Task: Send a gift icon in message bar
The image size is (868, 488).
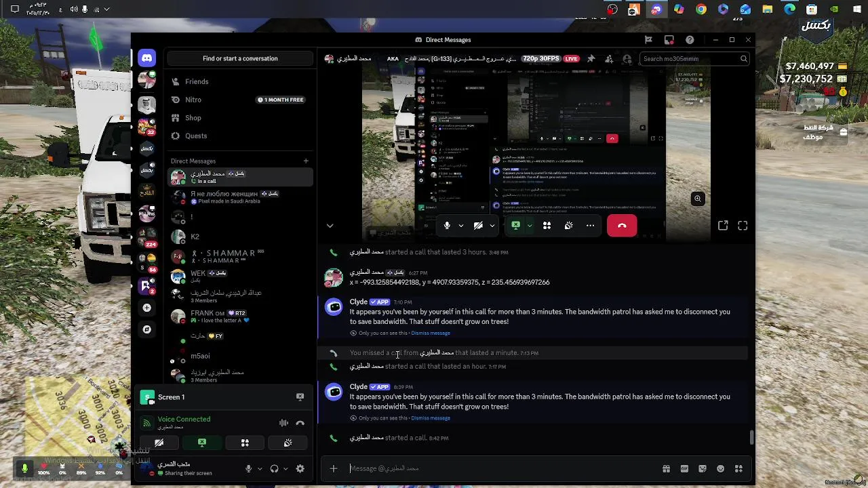Action: coord(666,468)
